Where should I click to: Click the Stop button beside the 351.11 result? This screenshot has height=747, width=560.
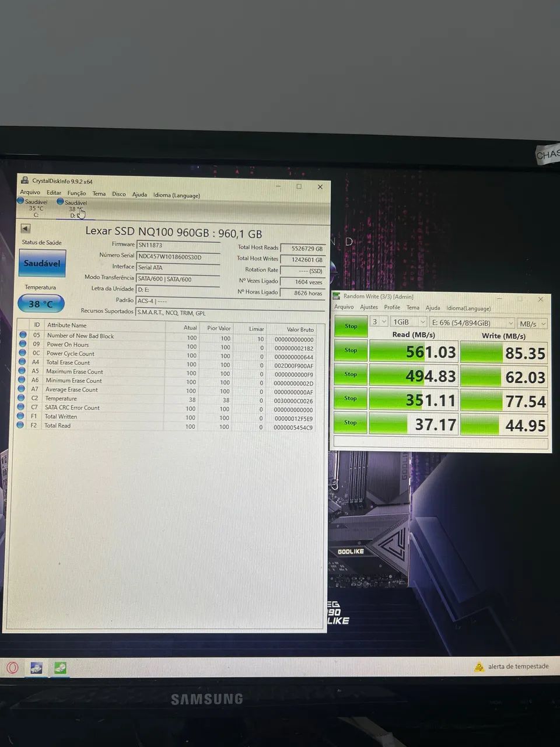351,398
